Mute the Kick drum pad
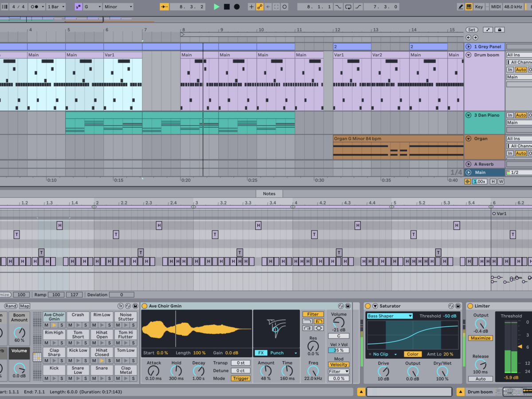532x399 pixels. [x=46, y=379]
